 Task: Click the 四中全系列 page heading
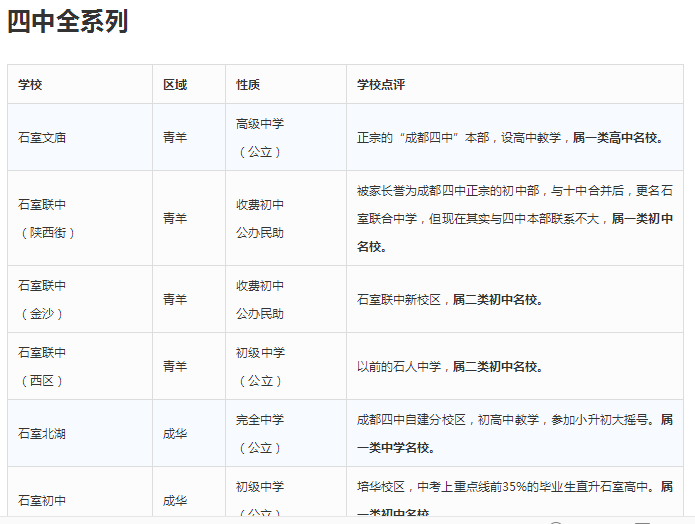point(68,21)
